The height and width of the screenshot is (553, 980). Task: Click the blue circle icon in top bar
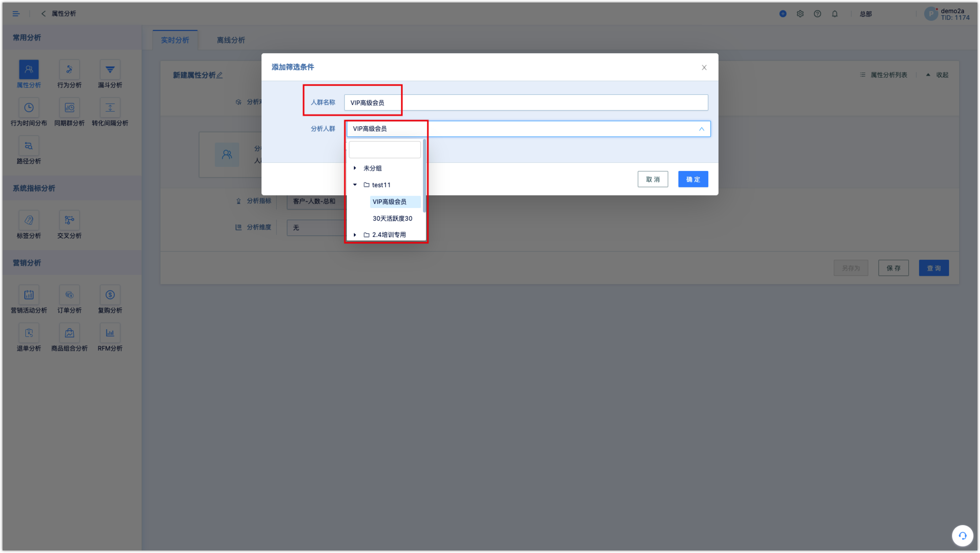click(x=782, y=14)
